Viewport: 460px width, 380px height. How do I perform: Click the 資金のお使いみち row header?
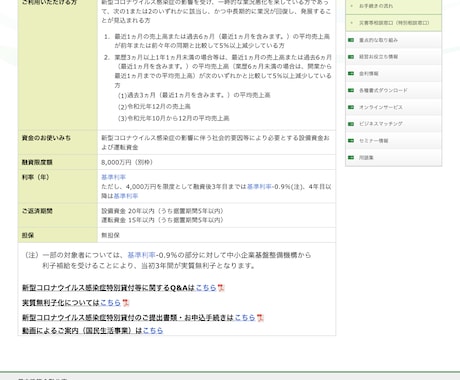[58, 142]
